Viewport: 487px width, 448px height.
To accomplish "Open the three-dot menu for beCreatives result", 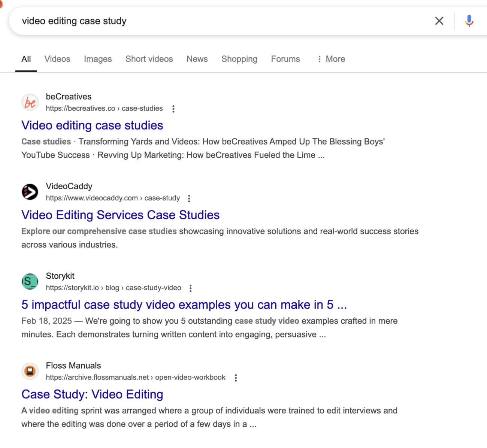I will [x=173, y=109].
